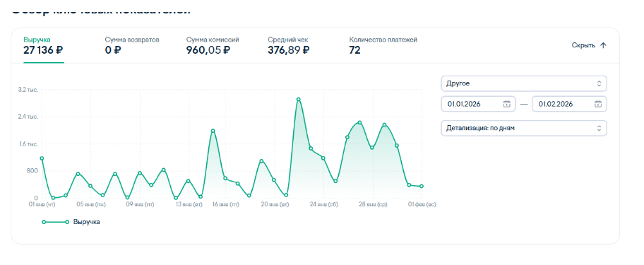
Task: Select the Количество платежей tab
Action: pyautogui.click(x=383, y=45)
